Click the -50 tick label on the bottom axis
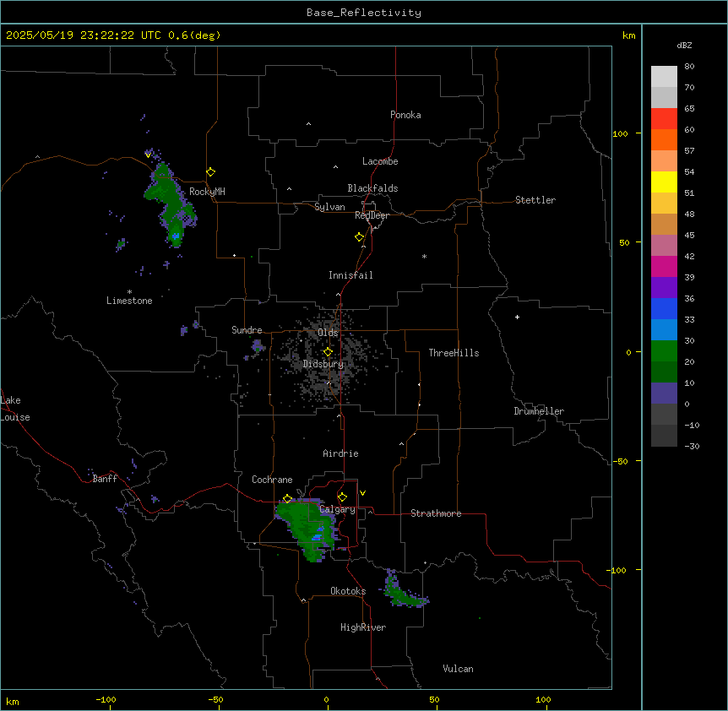 tap(215, 699)
